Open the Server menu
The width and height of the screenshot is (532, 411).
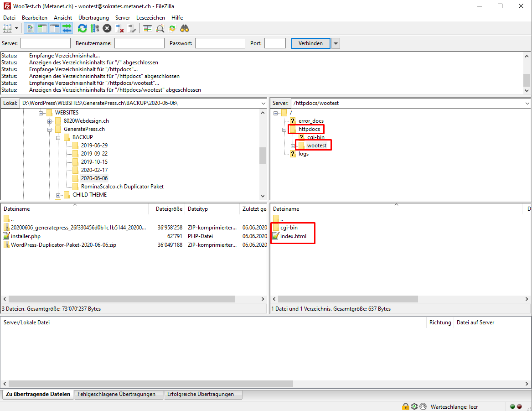(x=123, y=18)
